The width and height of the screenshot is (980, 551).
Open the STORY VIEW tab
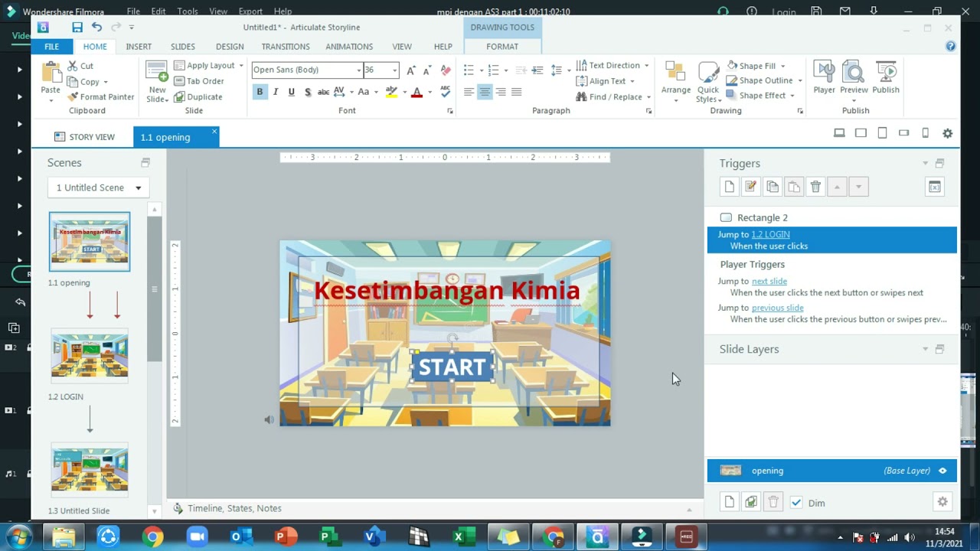click(85, 137)
